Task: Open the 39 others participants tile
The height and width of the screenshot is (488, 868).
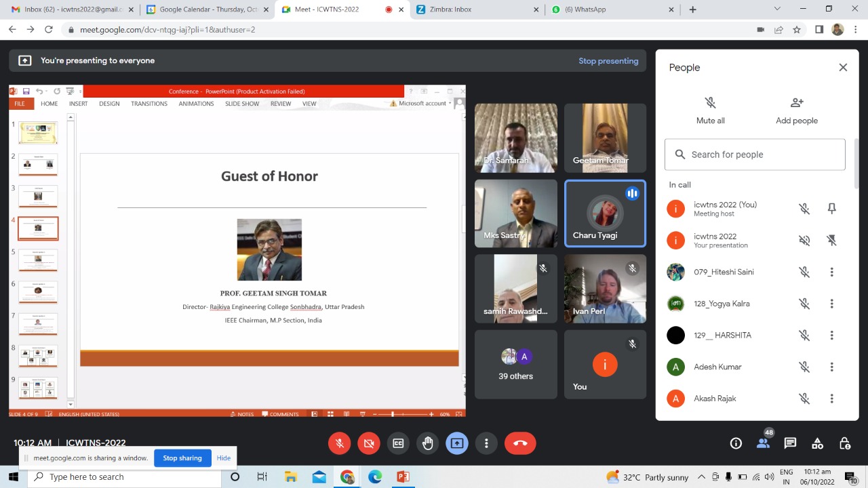Action: click(515, 365)
